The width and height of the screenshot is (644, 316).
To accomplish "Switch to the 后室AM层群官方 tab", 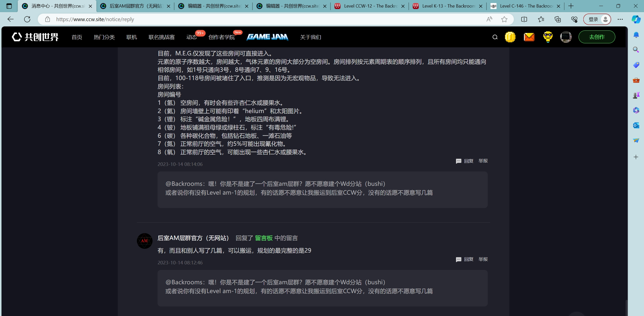I will click(135, 6).
